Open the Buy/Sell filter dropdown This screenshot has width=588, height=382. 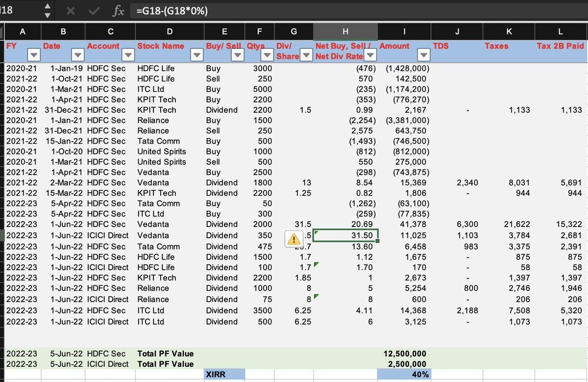[x=238, y=55]
